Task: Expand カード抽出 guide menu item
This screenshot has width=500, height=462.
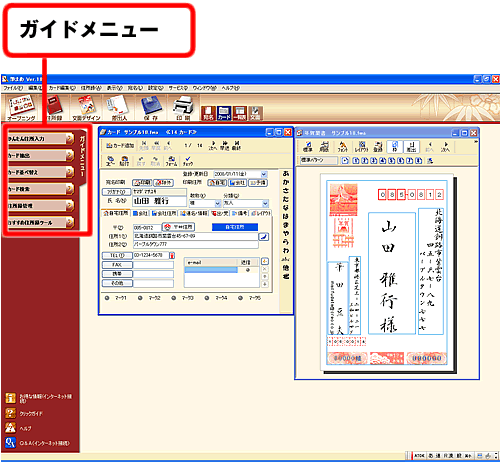Action: pyautogui.click(x=40, y=155)
